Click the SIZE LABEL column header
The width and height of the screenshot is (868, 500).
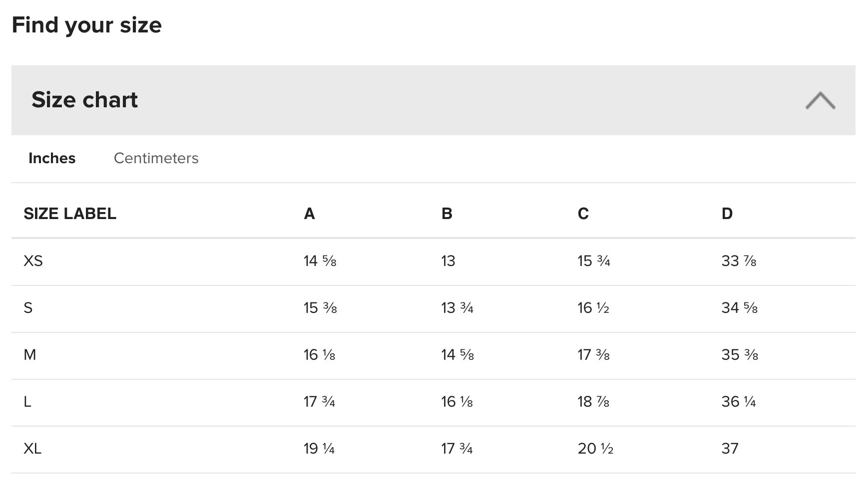point(70,214)
